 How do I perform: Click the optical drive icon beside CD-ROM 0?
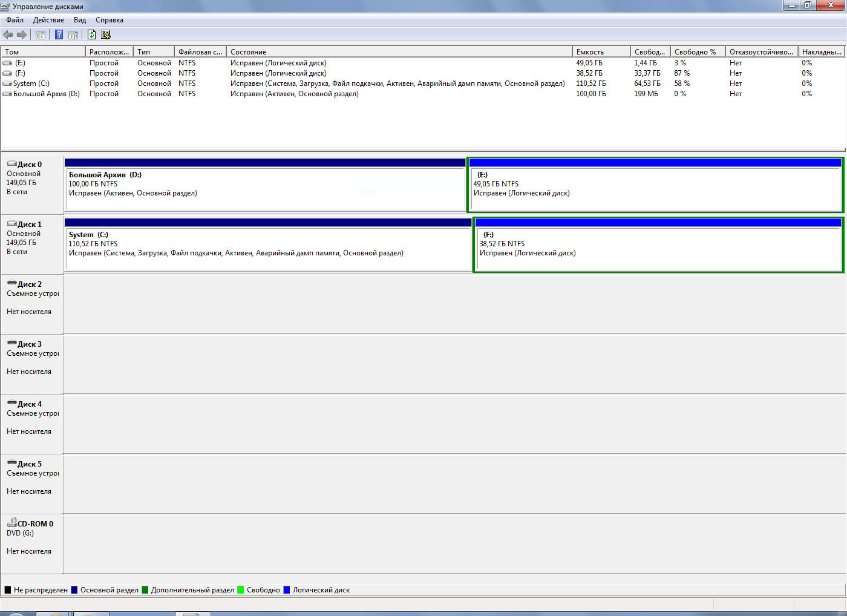[x=11, y=523]
